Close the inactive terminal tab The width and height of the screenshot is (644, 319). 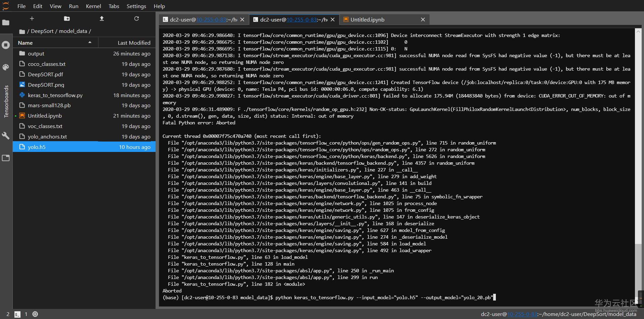coord(242,19)
